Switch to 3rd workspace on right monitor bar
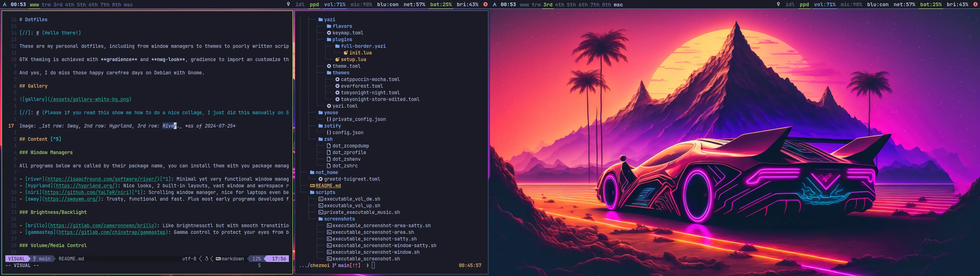Viewport: 980px width, 276px height. coord(548,5)
